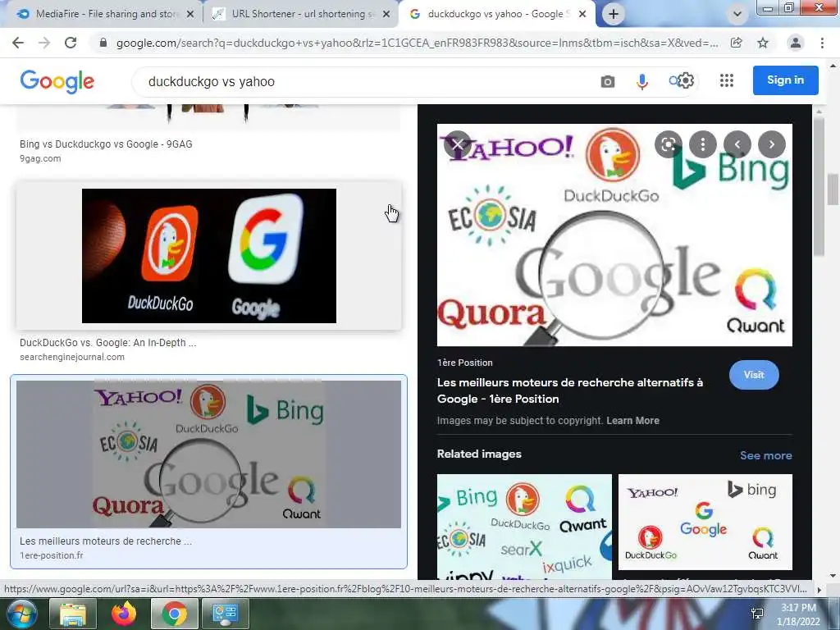Click the browser forward arrow

pos(44,43)
